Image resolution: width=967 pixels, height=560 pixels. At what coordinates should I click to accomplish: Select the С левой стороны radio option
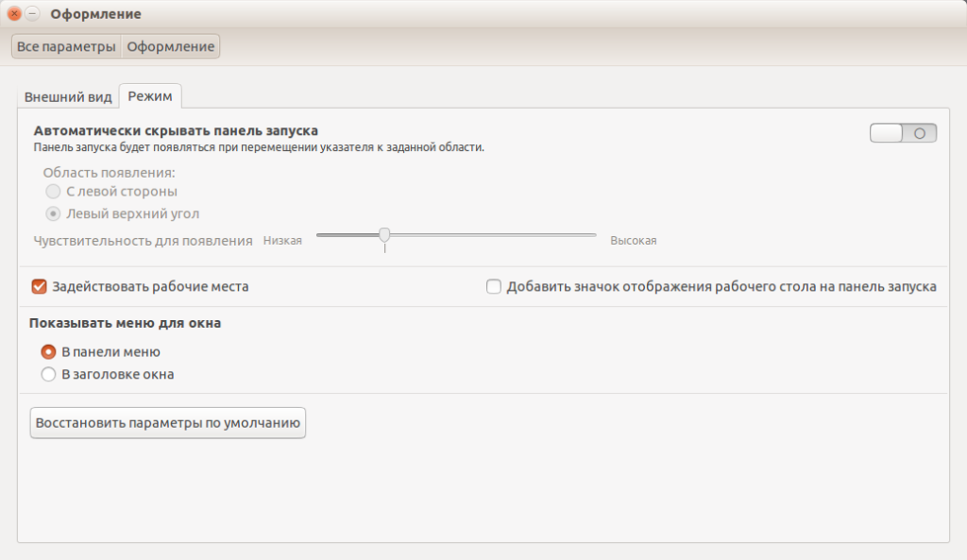click(x=54, y=192)
